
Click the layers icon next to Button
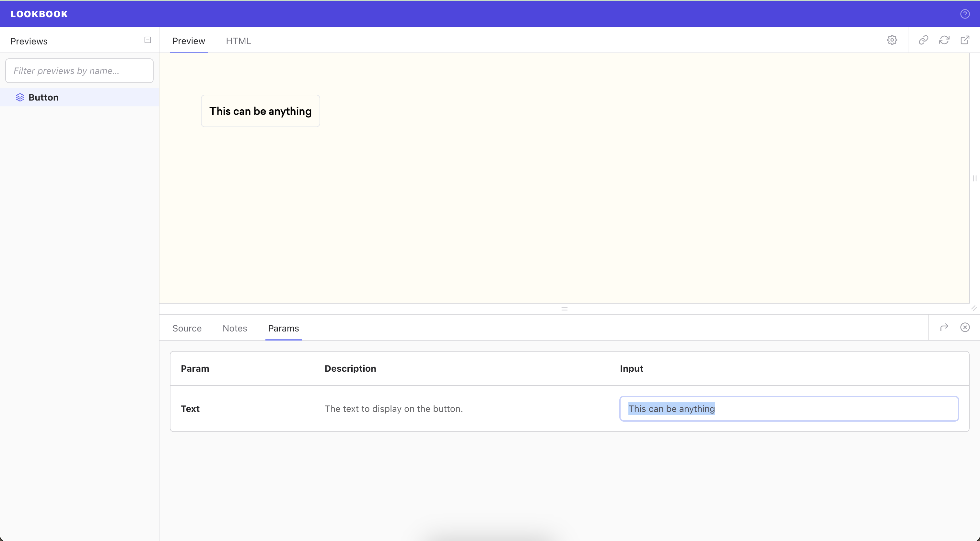pyautogui.click(x=20, y=97)
